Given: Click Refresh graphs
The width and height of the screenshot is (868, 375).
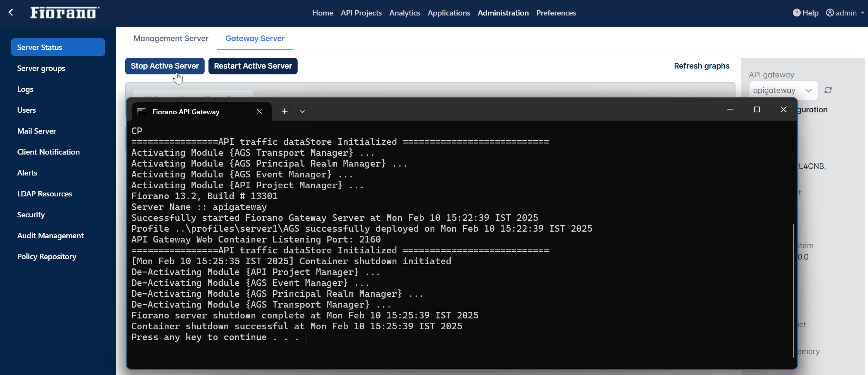Looking at the screenshot, I should 702,66.
